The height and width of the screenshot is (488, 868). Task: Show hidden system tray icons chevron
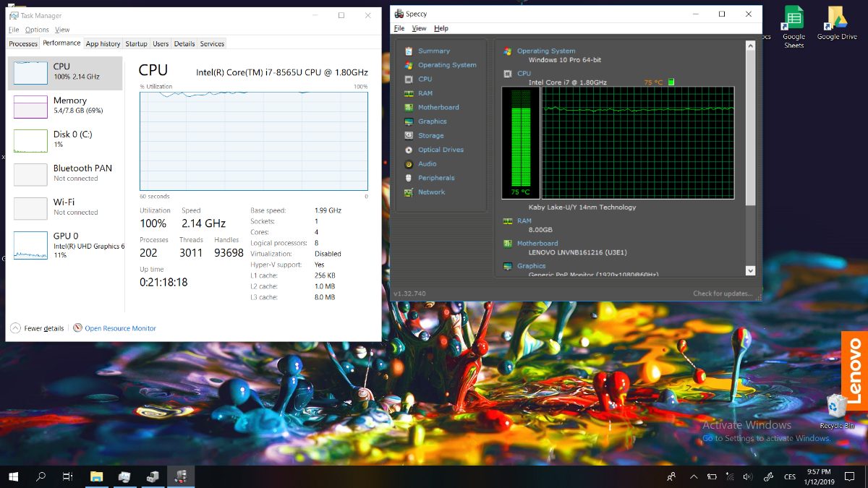click(693, 476)
